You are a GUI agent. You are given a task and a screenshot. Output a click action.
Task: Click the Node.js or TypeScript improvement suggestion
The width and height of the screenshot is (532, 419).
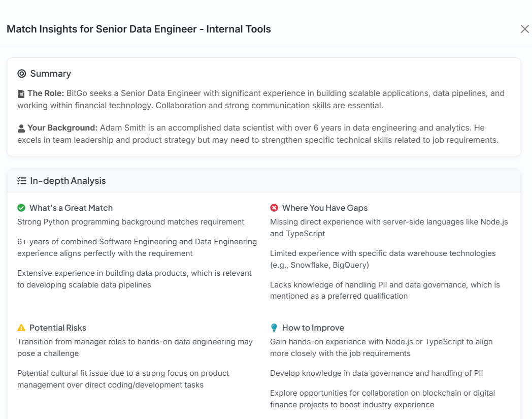381,347
